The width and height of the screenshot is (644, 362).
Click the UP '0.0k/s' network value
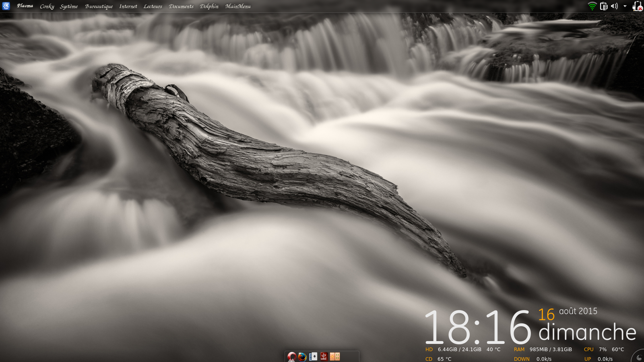pyautogui.click(x=605, y=359)
